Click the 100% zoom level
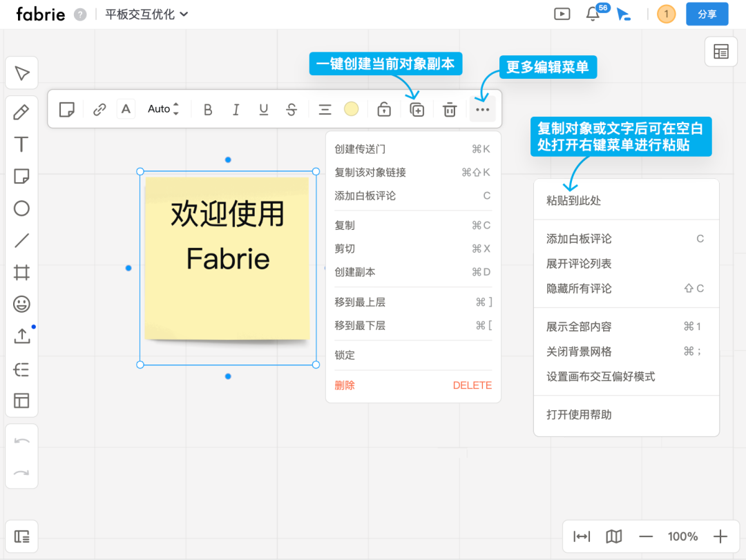Screen dimensions: 746x560 [682, 537]
